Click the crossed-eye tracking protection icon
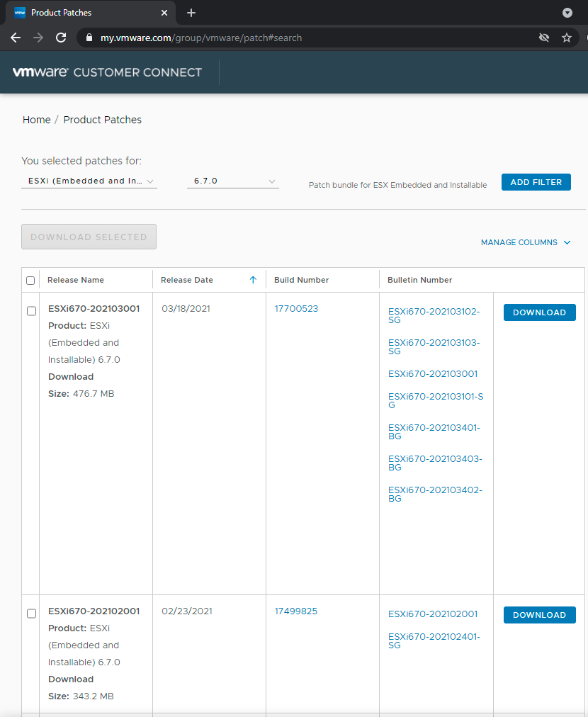The width and height of the screenshot is (588, 717). point(543,38)
